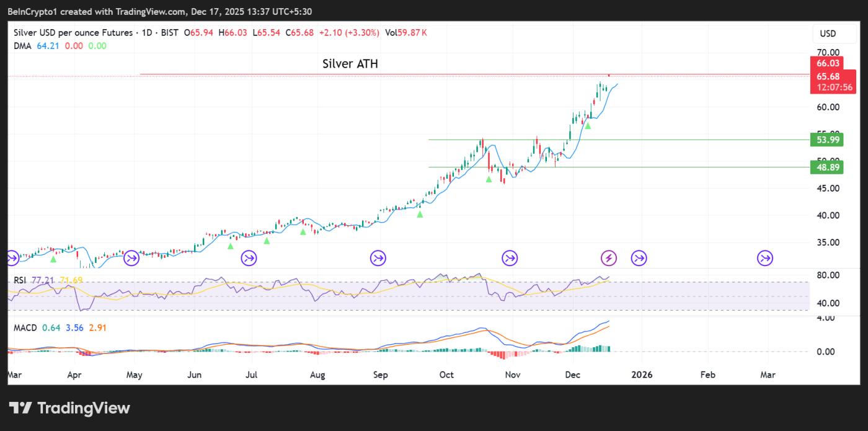
Task: Click the RSI indicator label
Action: (x=19, y=280)
